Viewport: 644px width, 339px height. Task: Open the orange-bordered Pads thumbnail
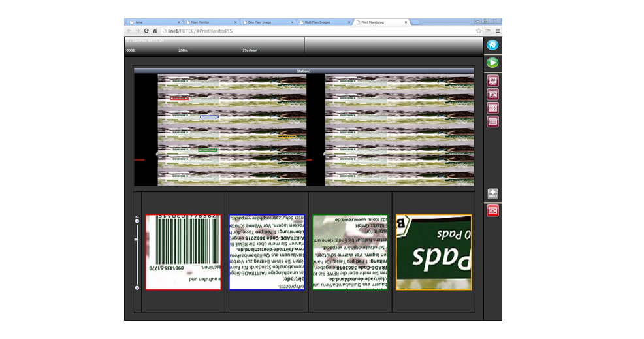434,252
